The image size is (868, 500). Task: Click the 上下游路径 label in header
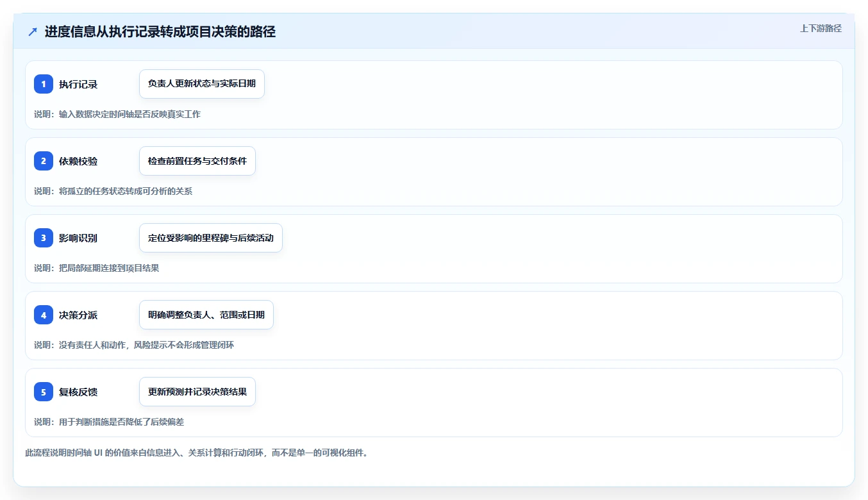click(821, 28)
